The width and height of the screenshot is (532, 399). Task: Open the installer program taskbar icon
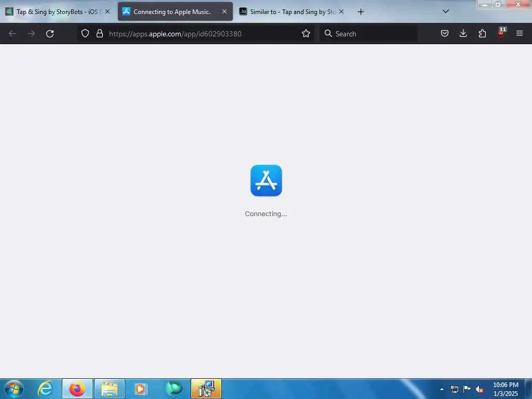point(206,389)
